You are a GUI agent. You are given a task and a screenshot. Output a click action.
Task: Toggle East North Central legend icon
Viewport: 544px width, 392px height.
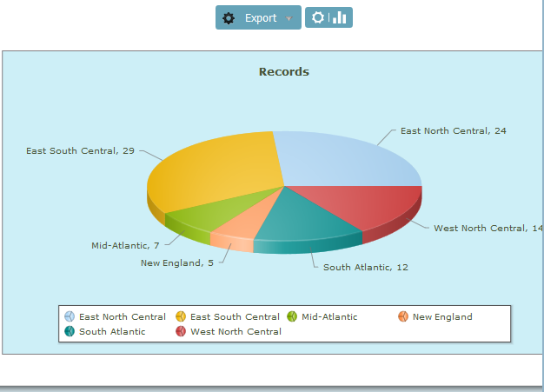coord(70,316)
